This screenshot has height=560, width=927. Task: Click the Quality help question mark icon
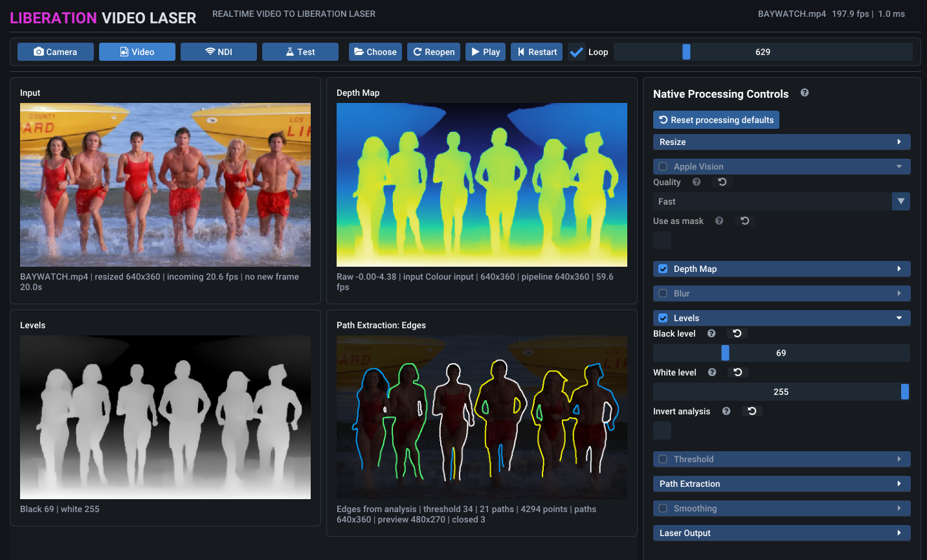point(697,182)
